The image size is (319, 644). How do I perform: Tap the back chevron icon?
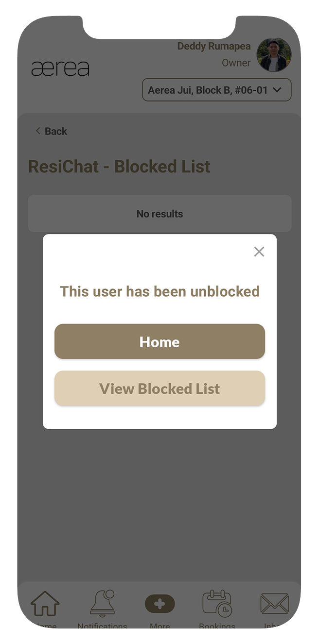(x=37, y=131)
